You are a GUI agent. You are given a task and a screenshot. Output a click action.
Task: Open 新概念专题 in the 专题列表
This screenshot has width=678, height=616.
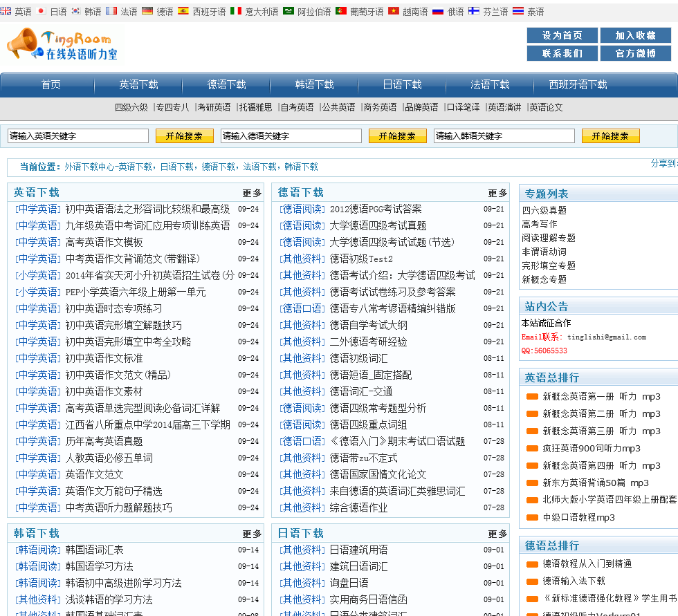pos(544,279)
